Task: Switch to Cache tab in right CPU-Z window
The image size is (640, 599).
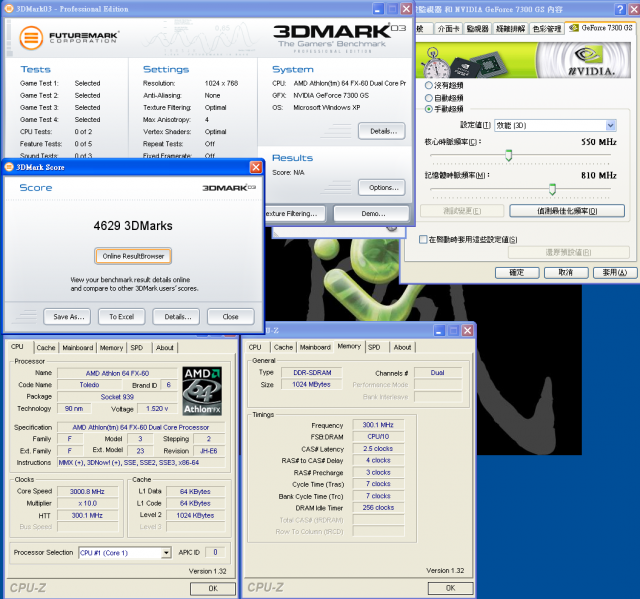Action: pos(283,347)
